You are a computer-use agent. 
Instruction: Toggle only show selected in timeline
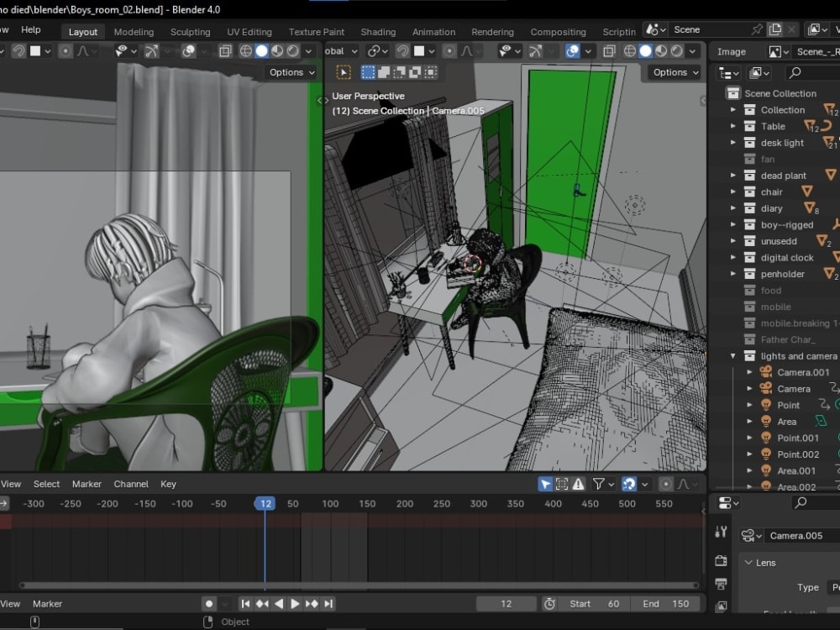[x=545, y=485]
